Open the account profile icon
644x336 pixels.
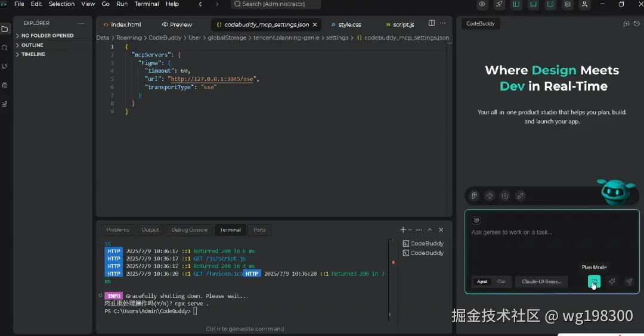click(x=584, y=4)
